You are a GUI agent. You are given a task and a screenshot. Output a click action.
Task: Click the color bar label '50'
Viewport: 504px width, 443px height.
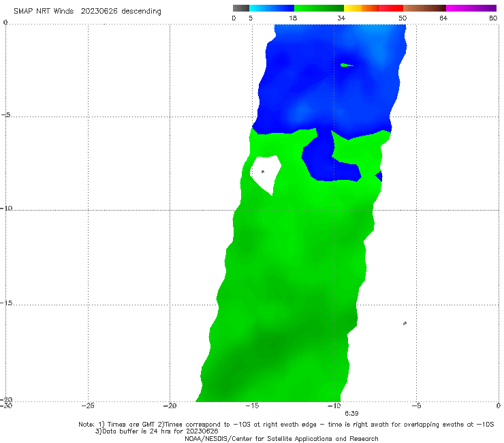tap(403, 18)
